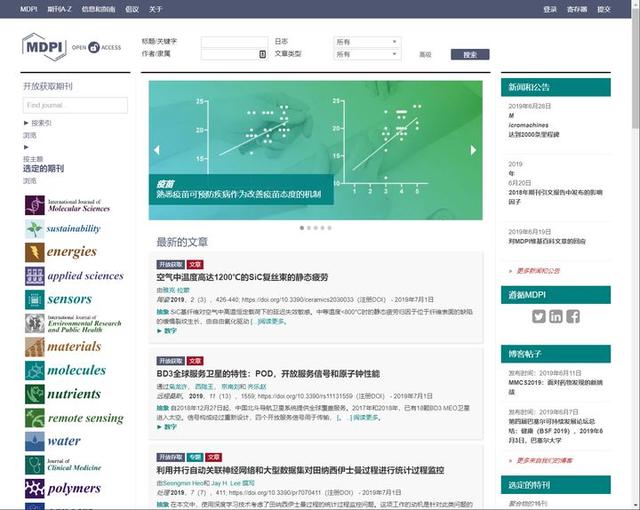Open the nutrients journal icon
Screen dimensions: 640x510
coord(35,394)
